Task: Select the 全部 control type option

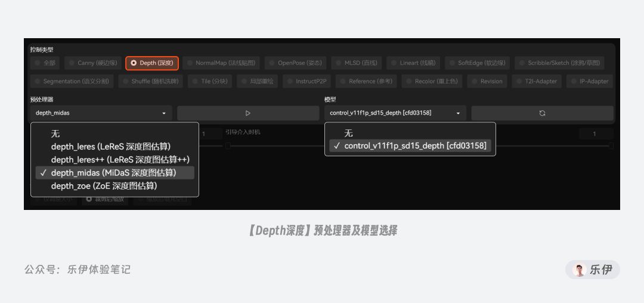Action: pyautogui.click(x=45, y=63)
